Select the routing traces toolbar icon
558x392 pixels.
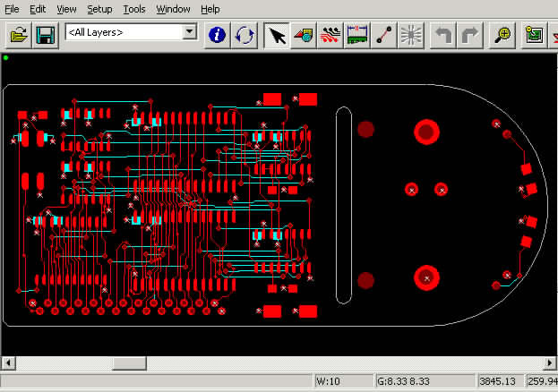tap(331, 35)
